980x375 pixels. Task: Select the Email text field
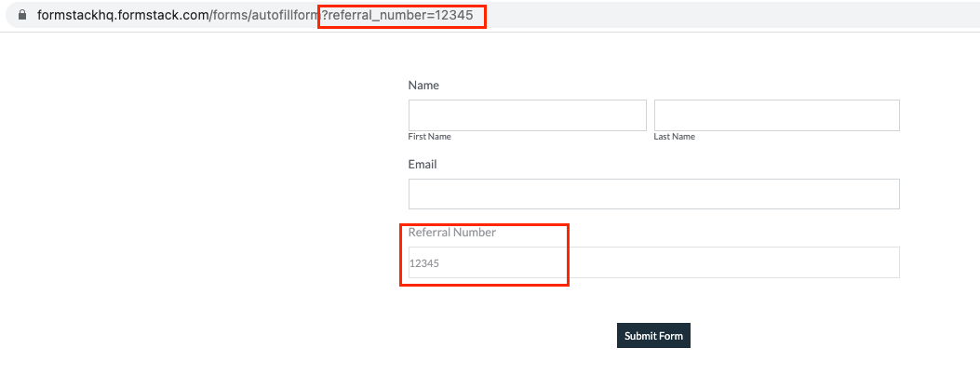click(x=653, y=194)
